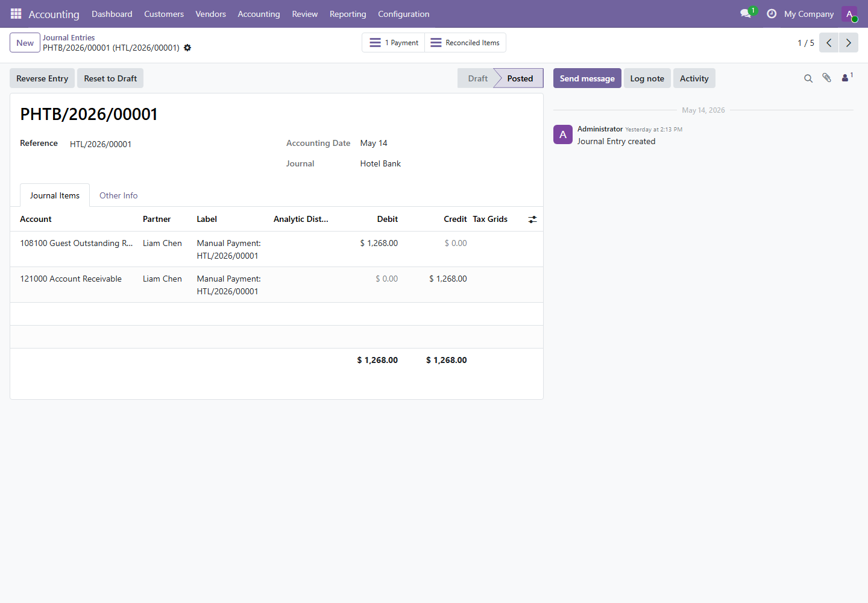Open the 1 Payment smart button
This screenshot has width=868, height=603.
pyautogui.click(x=394, y=43)
